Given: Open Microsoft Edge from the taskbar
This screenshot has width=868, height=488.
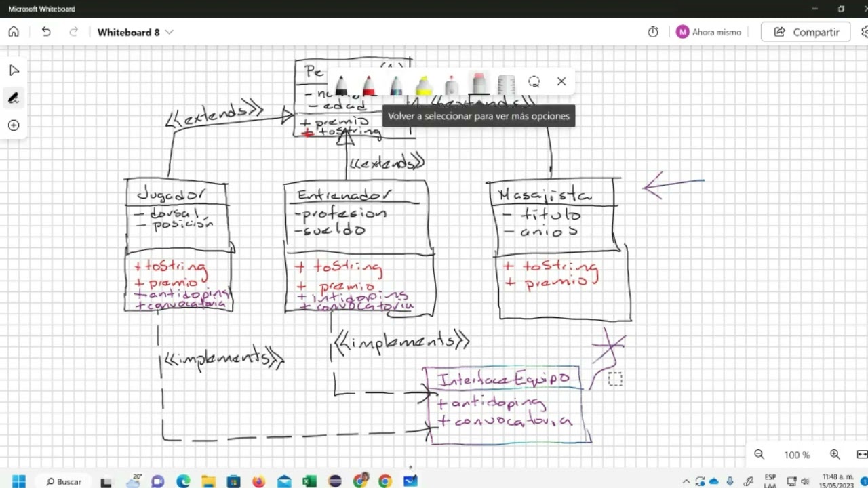Looking at the screenshot, I should pyautogui.click(x=183, y=481).
